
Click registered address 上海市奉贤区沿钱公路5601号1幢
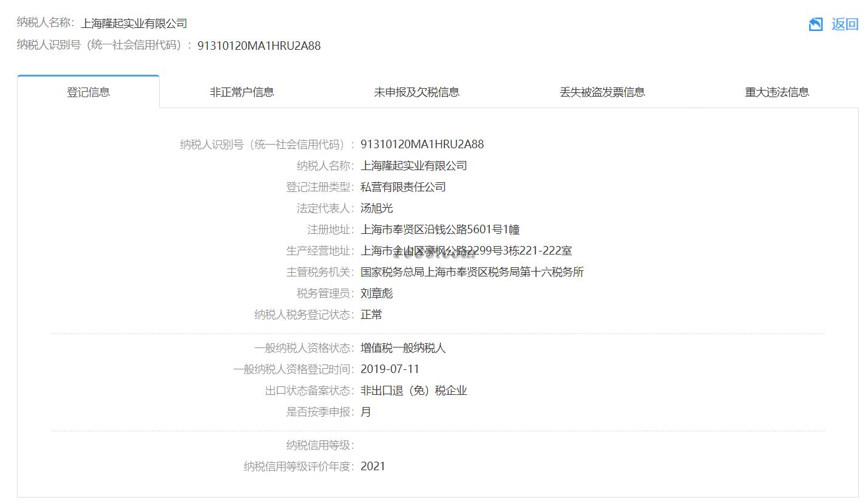pyautogui.click(x=440, y=230)
